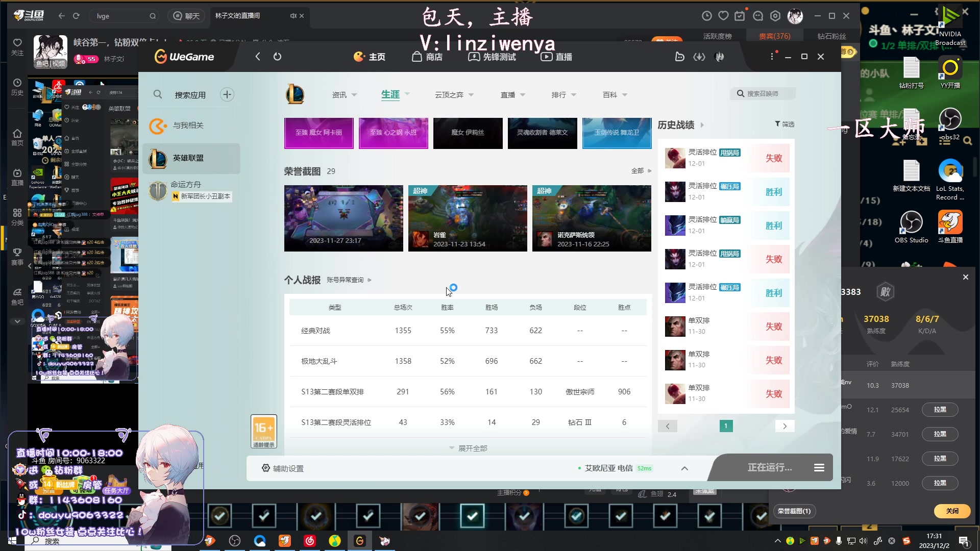Image resolution: width=980 pixels, height=551 pixels.
Task: Click the WeGame logo
Action: coord(184,57)
